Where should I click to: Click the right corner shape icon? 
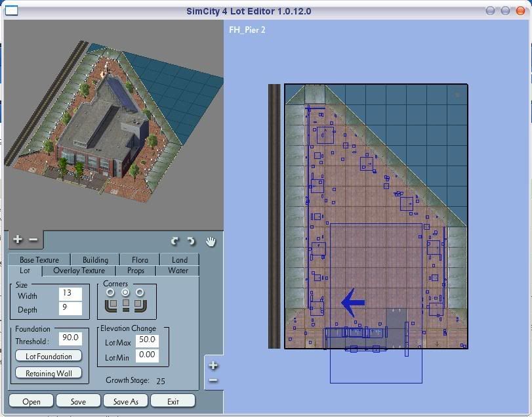[x=140, y=305]
